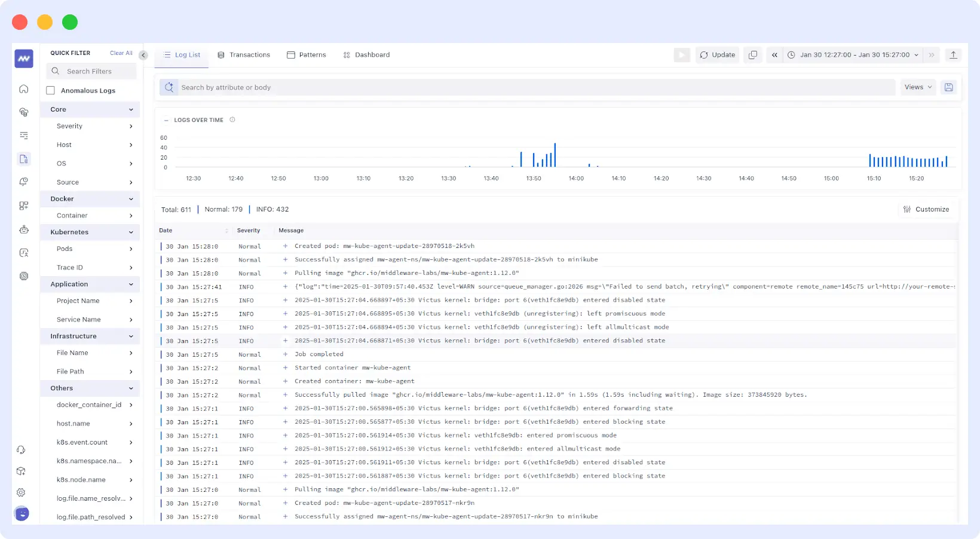Open the save view disk icon
980x539 pixels.
948,87
